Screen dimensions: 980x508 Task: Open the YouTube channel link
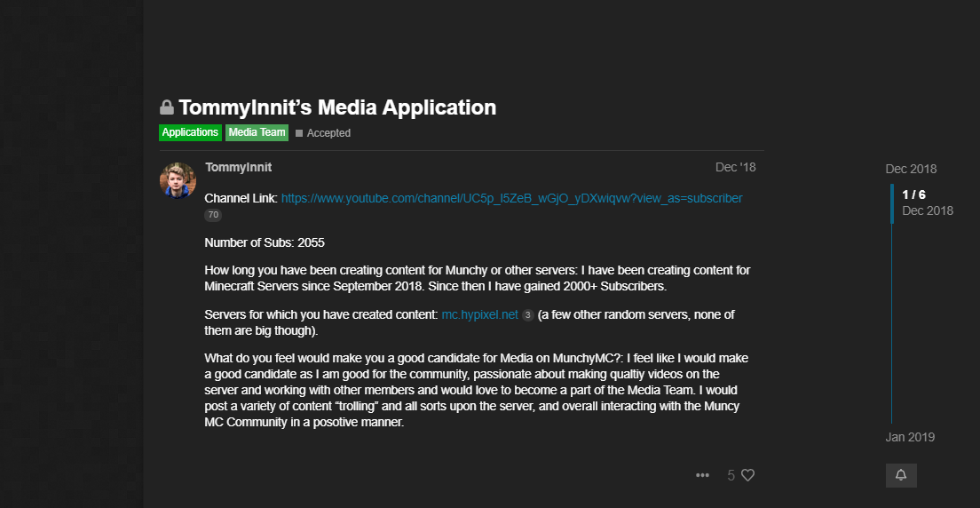(511, 198)
